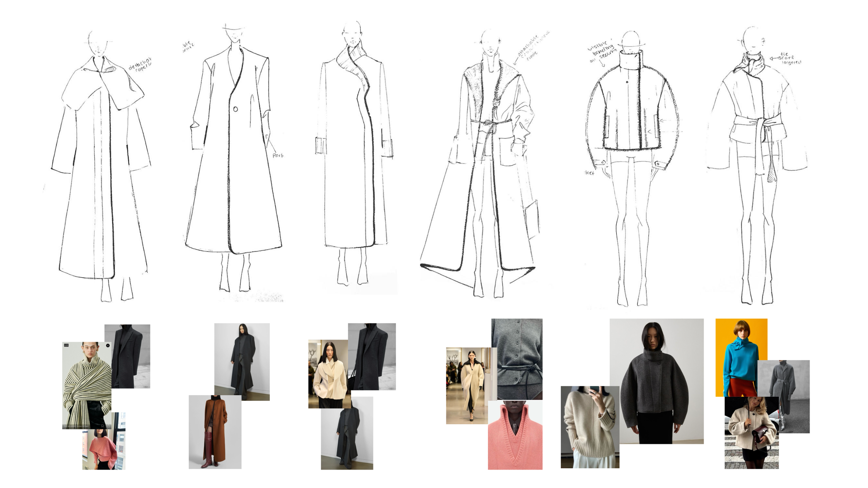This screenshot has height=488, width=868.
Task: Click the close X on striped scarf photo
Action: [x=108, y=345]
